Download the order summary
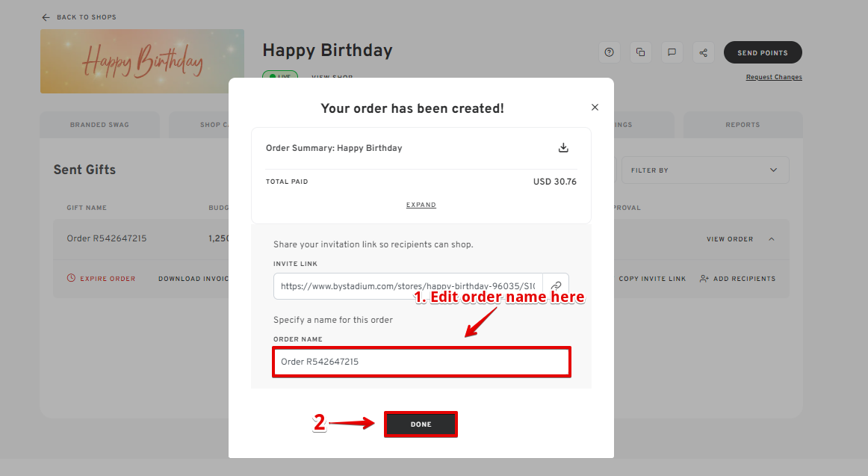Image resolution: width=868 pixels, height=476 pixels. (564, 148)
